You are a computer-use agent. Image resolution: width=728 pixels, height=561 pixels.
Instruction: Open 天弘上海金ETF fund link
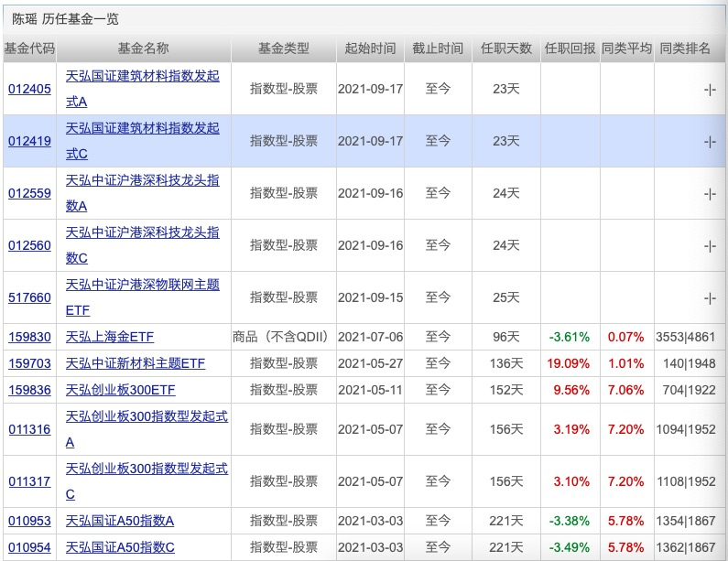[x=110, y=337]
